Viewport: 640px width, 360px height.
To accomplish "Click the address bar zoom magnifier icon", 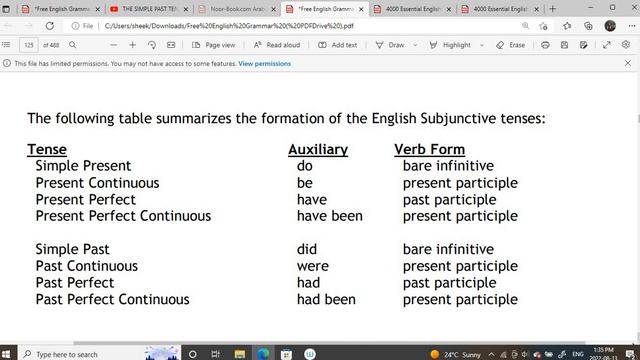I will (x=525, y=26).
